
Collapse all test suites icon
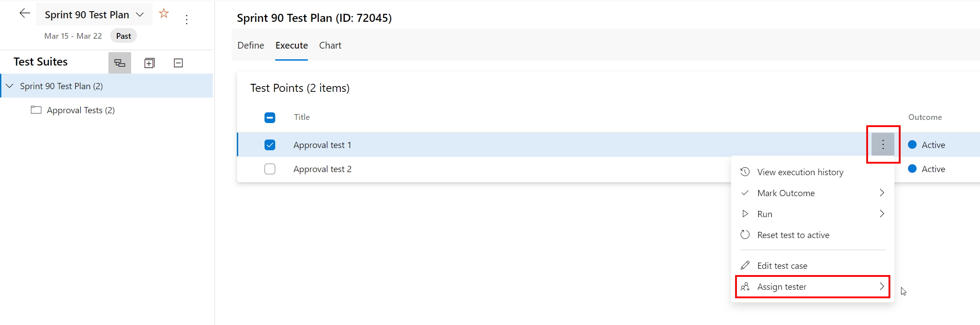click(178, 63)
